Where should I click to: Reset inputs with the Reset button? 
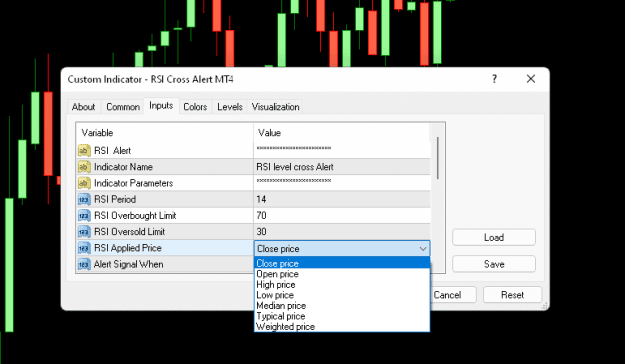(x=512, y=295)
